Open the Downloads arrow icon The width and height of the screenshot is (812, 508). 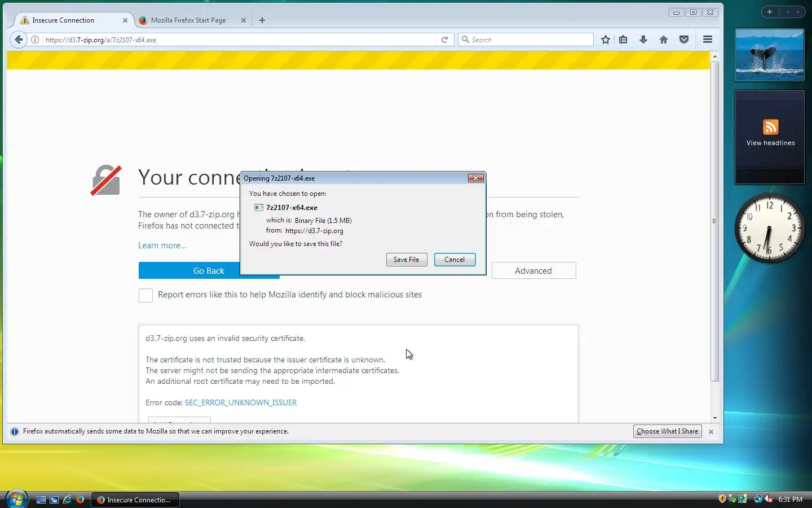643,40
